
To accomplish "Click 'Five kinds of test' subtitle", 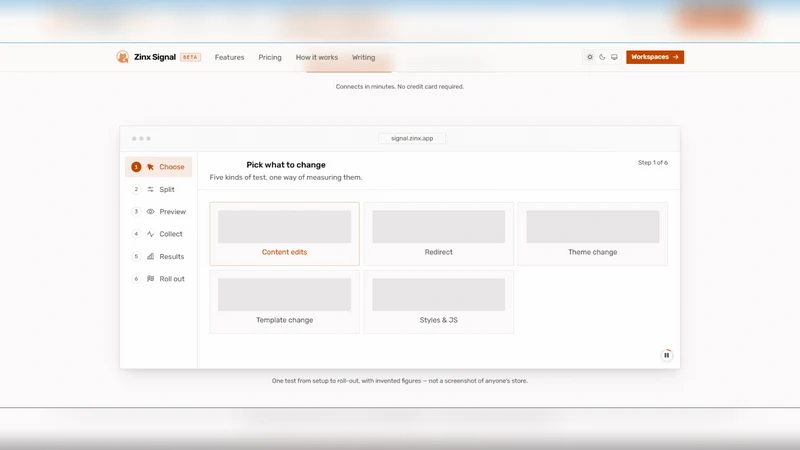I will point(286,178).
